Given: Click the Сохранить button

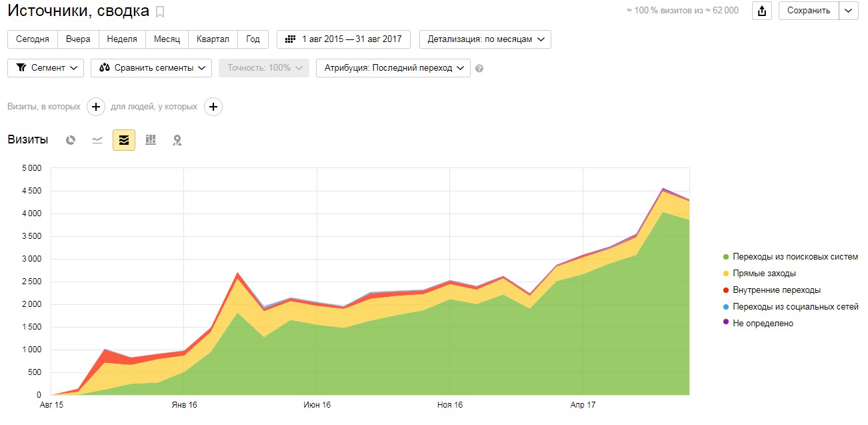Looking at the screenshot, I should pyautogui.click(x=809, y=11).
